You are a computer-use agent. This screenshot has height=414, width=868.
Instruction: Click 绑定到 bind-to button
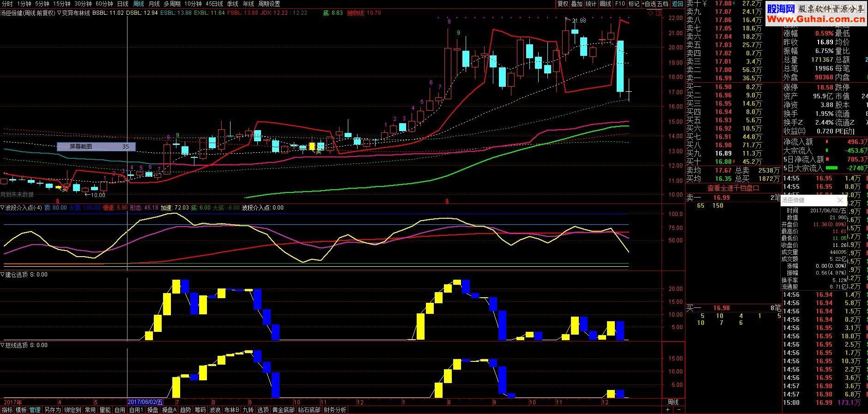[73, 410]
